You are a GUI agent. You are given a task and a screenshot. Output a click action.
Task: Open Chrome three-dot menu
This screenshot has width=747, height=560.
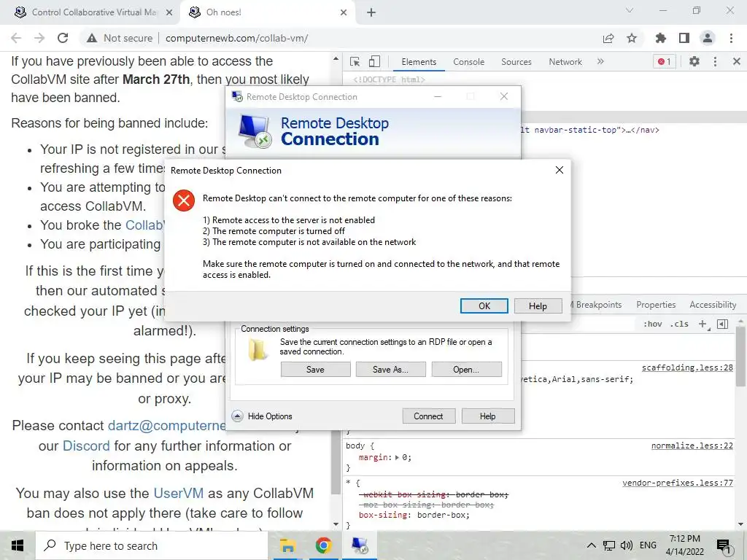pyautogui.click(x=731, y=38)
